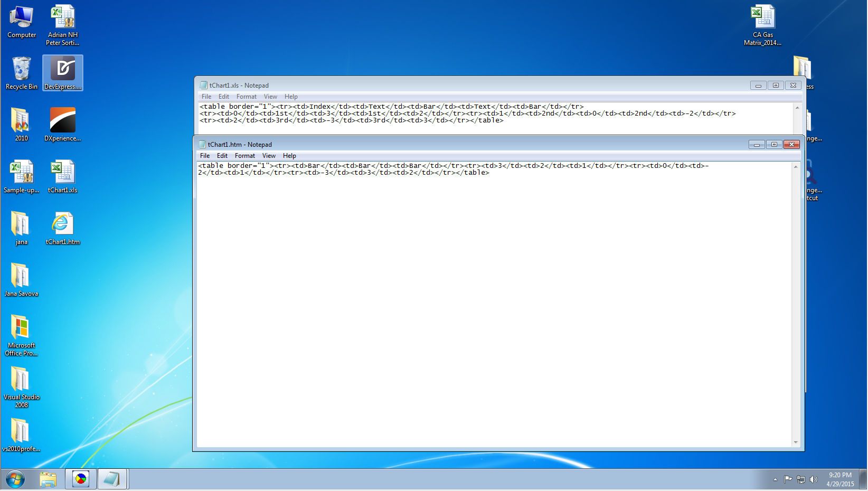Image resolution: width=868 pixels, height=491 pixels.
Task: Open the Computer desktop icon
Action: [x=22, y=22]
